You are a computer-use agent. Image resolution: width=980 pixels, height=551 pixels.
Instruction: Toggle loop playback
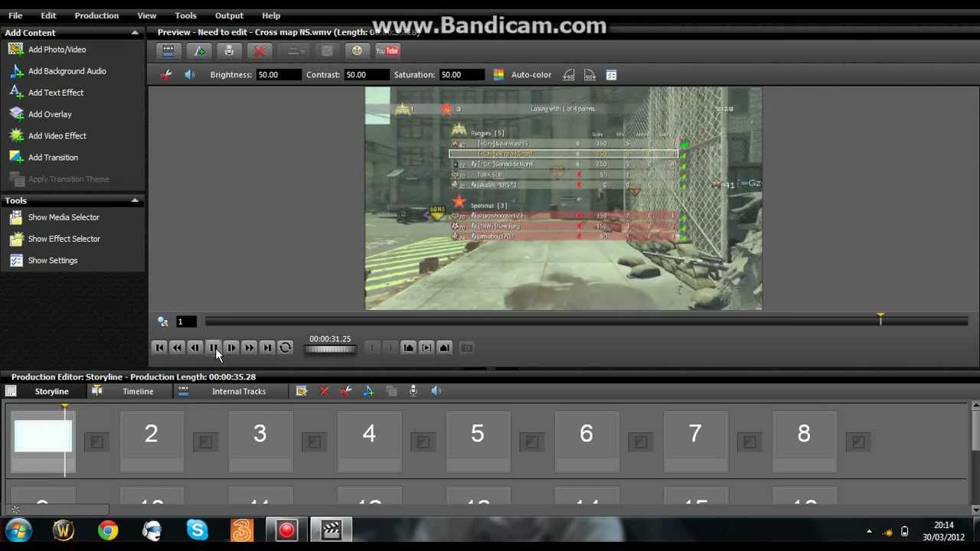tap(285, 347)
